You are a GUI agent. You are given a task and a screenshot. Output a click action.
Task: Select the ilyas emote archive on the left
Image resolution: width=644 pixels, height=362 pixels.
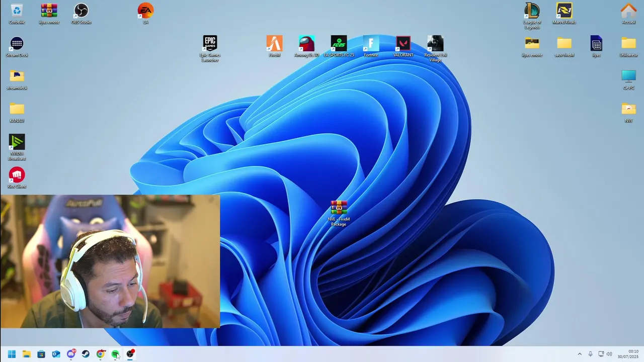pyautogui.click(x=49, y=14)
